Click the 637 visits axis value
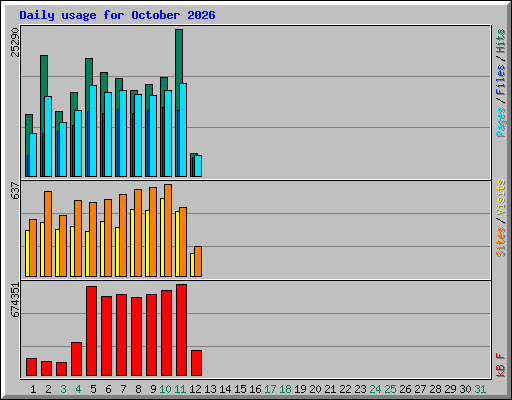The height and width of the screenshot is (400, 512). [15, 191]
